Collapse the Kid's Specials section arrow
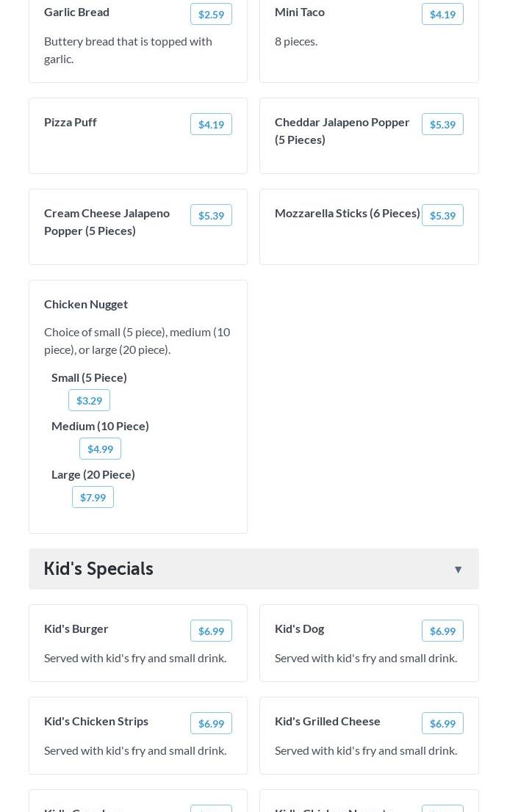 tap(458, 570)
